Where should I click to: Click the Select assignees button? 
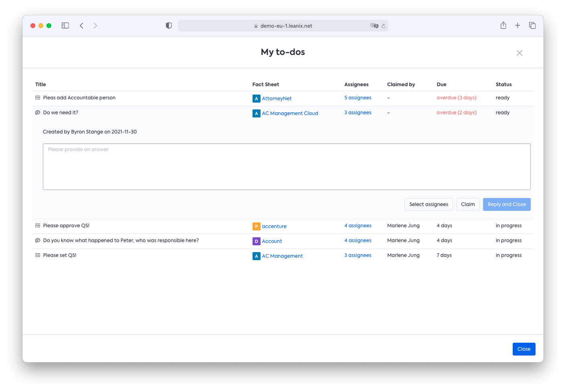click(429, 204)
